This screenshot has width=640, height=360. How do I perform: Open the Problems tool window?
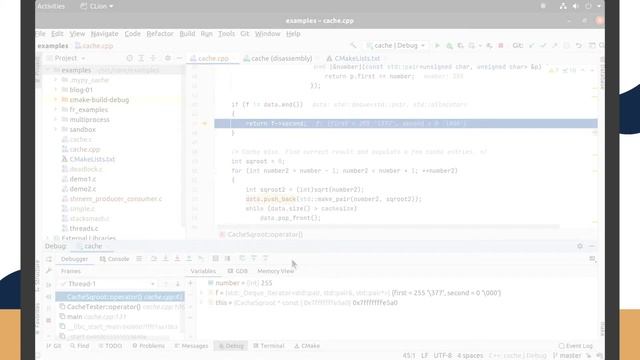pyautogui.click(x=149, y=346)
